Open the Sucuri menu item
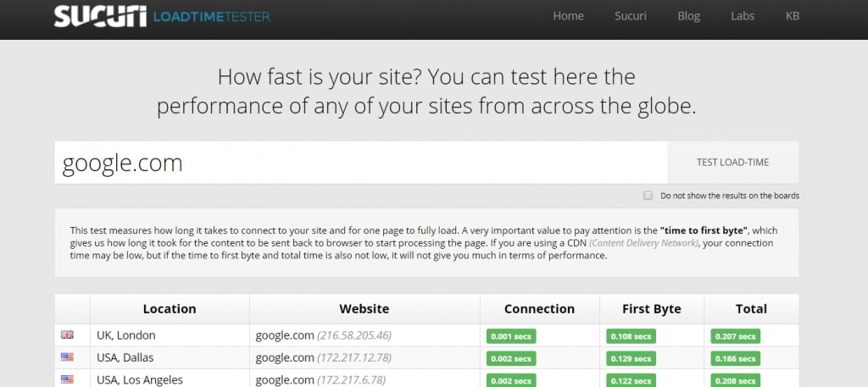Image resolution: width=868 pixels, height=387 pixels. pyautogui.click(x=631, y=16)
